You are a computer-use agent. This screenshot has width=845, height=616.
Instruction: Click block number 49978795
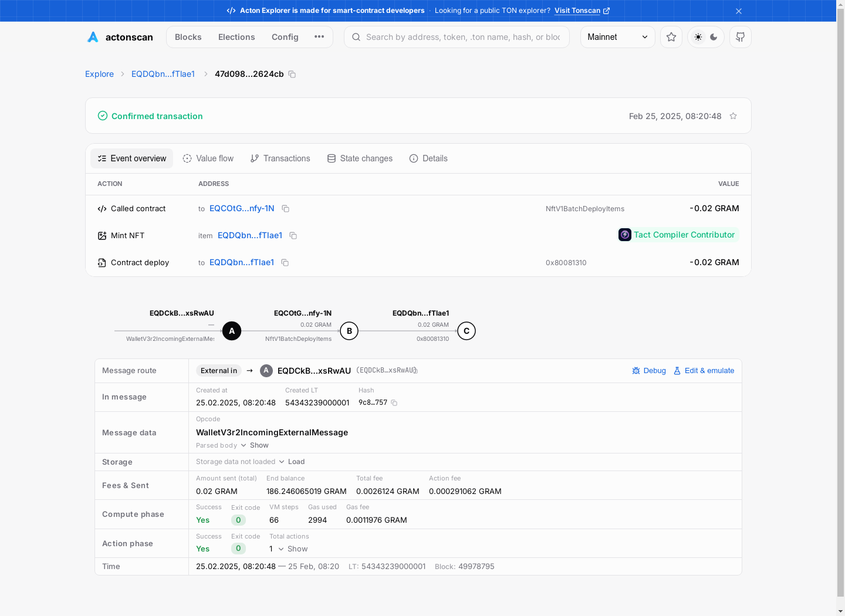pyautogui.click(x=476, y=567)
